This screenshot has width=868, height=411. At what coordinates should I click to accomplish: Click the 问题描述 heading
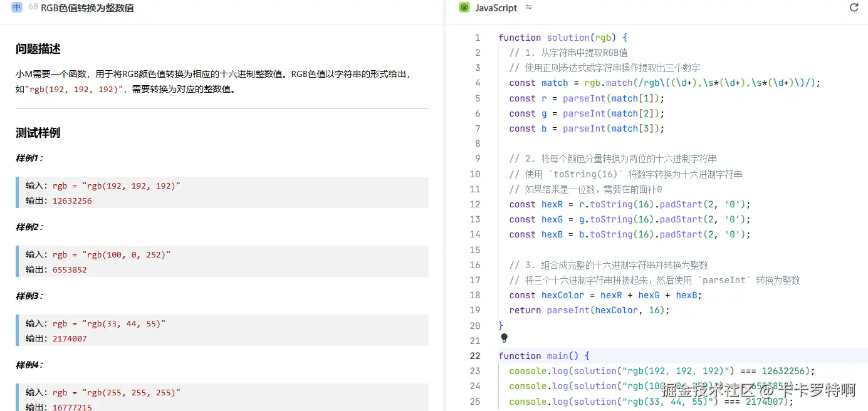coord(38,49)
